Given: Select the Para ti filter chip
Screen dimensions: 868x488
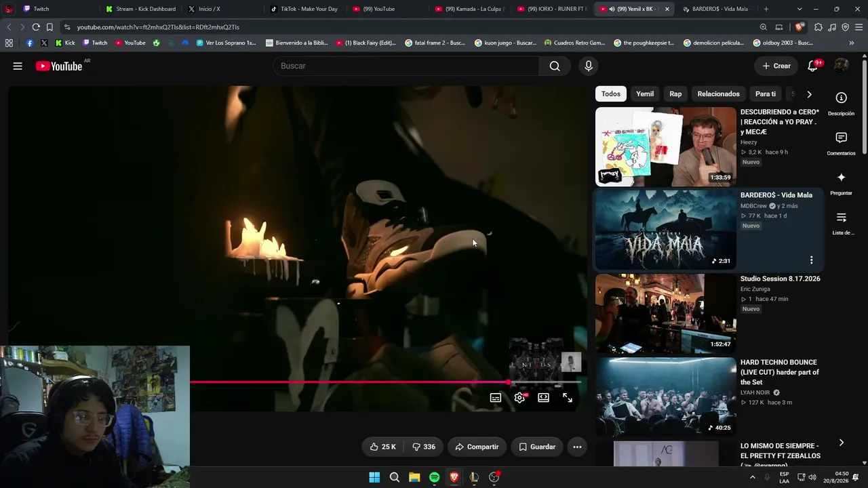Looking at the screenshot, I should tap(766, 94).
